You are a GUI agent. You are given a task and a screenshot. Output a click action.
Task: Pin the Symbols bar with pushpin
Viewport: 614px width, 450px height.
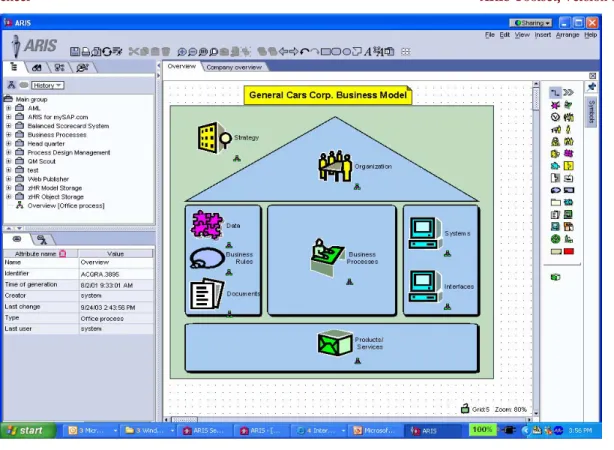click(x=592, y=87)
